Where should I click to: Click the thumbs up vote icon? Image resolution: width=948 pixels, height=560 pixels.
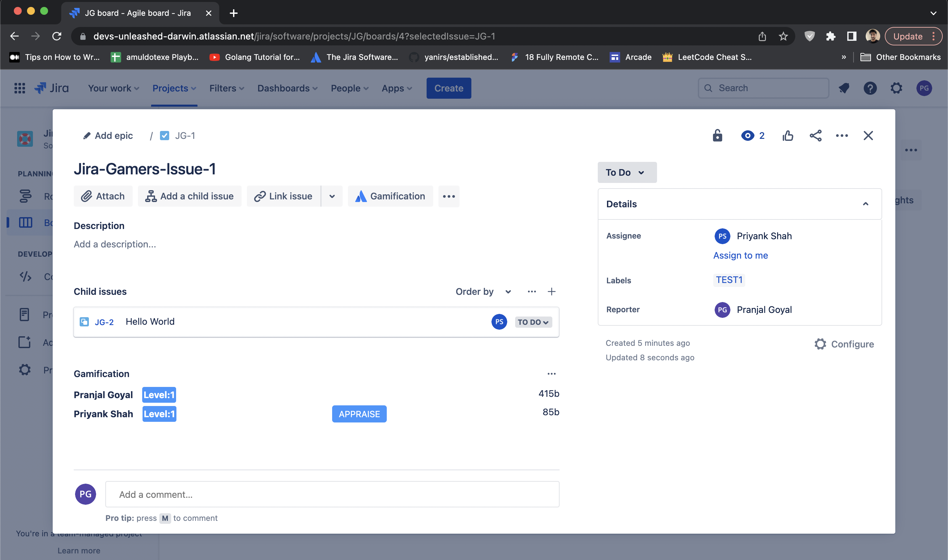[788, 136]
